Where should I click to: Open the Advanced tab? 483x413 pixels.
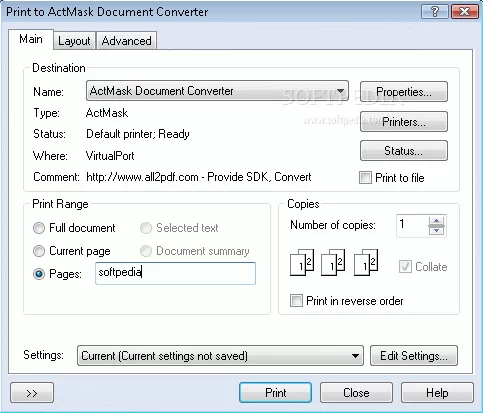click(x=126, y=41)
